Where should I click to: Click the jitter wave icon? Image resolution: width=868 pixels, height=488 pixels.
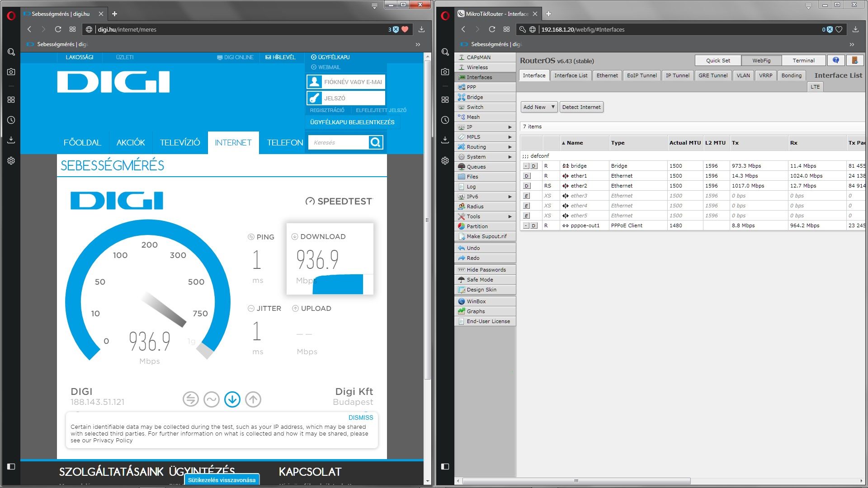[211, 399]
